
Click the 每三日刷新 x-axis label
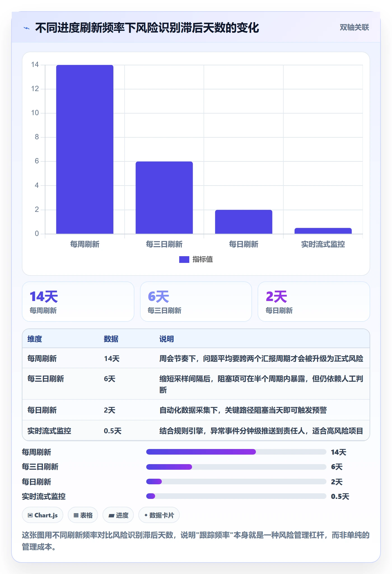click(164, 244)
